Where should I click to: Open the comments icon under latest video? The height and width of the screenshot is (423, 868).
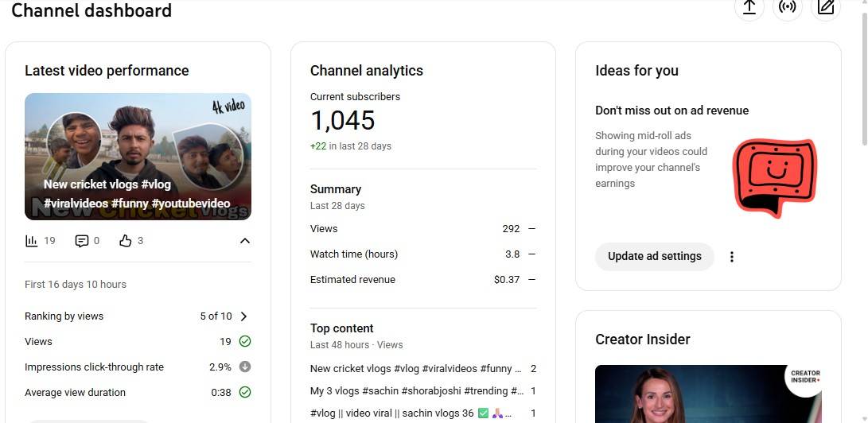click(81, 241)
